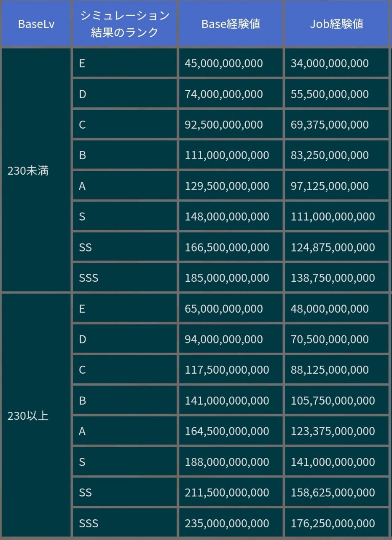This screenshot has height=540, width=392.
Task: Select the Base経験値 column header
Action: [x=231, y=24]
